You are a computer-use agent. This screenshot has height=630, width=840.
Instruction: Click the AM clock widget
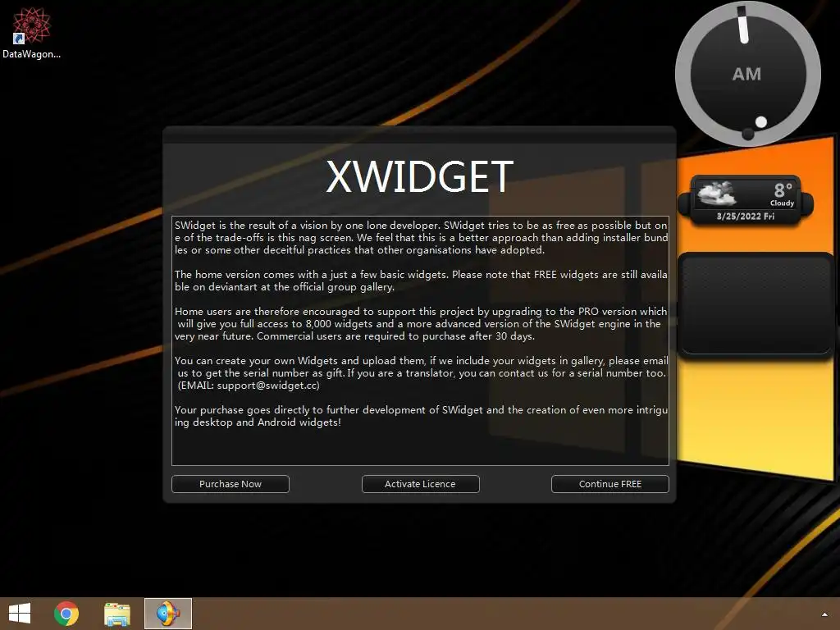748,73
